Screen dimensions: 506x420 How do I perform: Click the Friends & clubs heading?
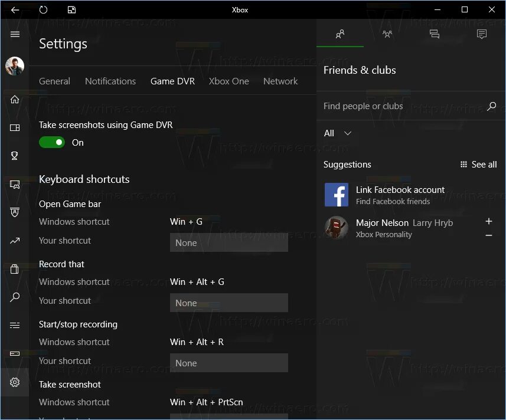point(360,70)
